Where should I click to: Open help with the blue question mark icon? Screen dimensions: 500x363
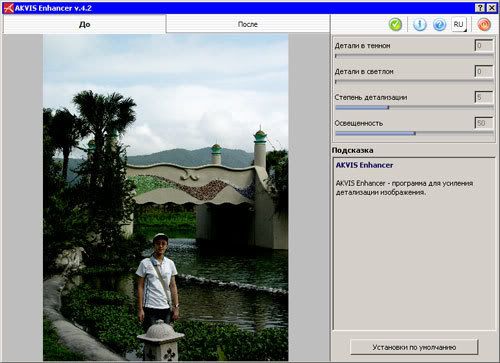pyautogui.click(x=440, y=24)
